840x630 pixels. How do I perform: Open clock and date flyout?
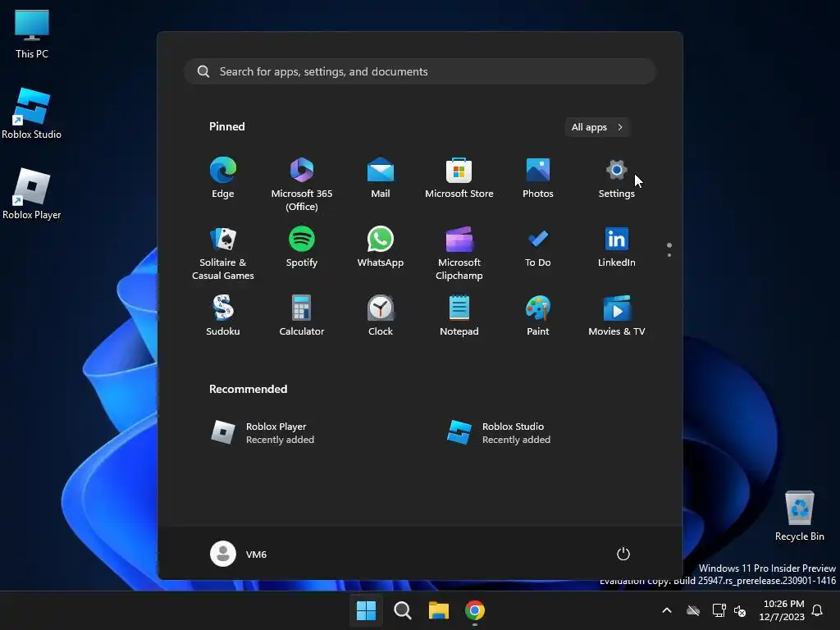(782, 610)
